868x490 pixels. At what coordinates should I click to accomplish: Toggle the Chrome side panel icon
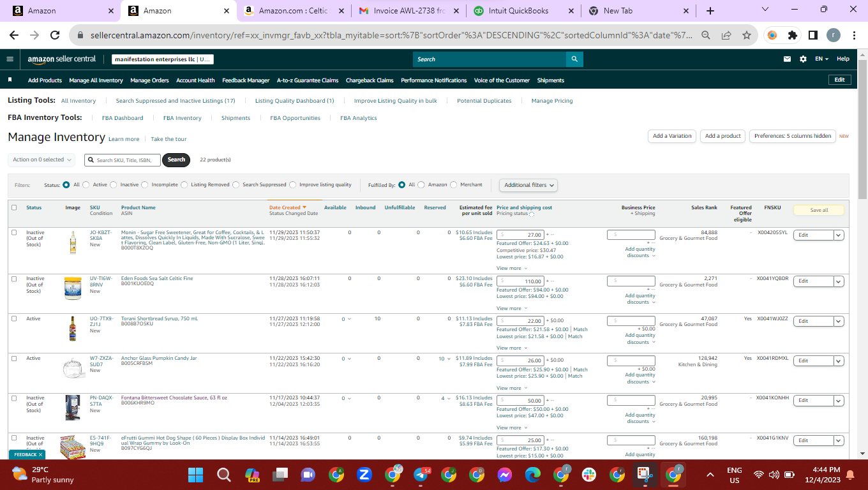pos(813,36)
